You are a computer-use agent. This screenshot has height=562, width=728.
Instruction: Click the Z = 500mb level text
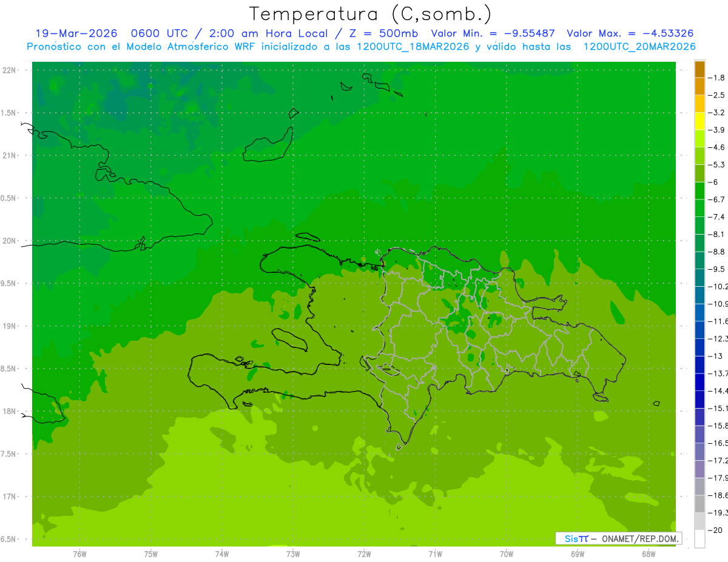click(385, 33)
